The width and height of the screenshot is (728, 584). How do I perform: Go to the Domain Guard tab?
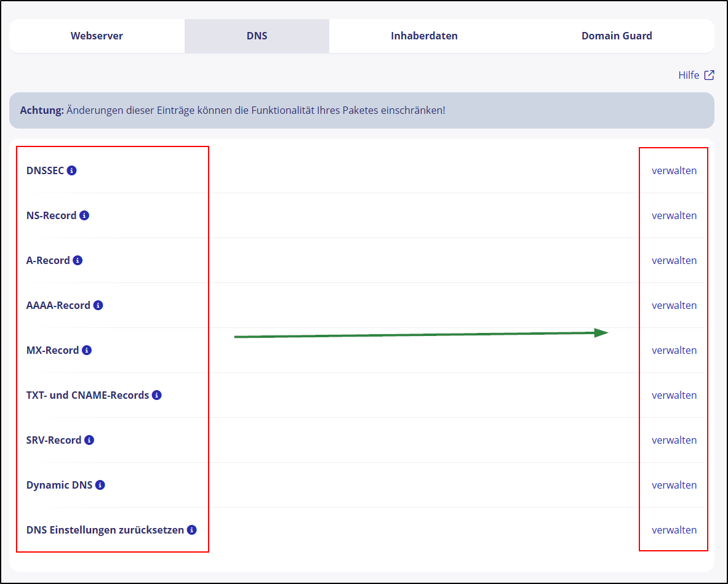[617, 36]
